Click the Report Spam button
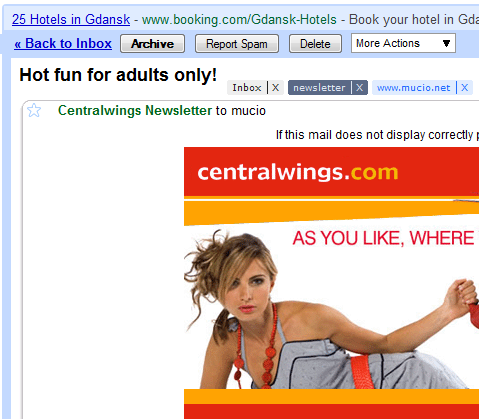479x419 pixels. 237,44
